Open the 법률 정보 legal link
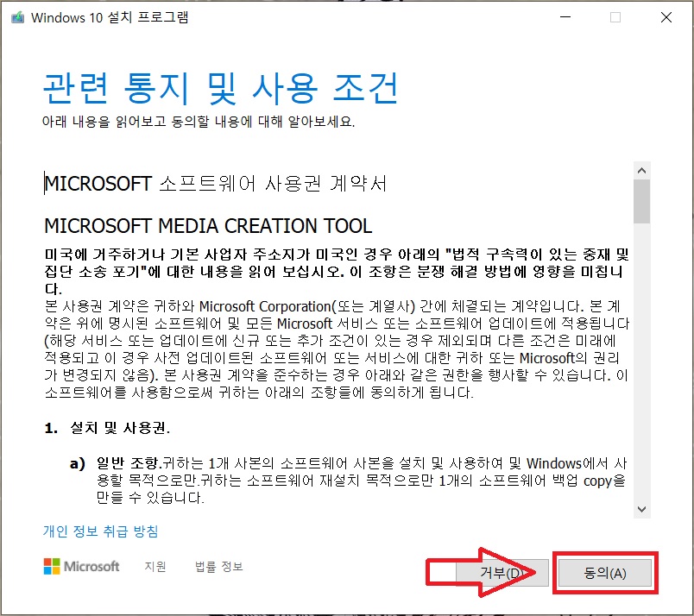This screenshot has height=616, width=694. click(x=219, y=567)
